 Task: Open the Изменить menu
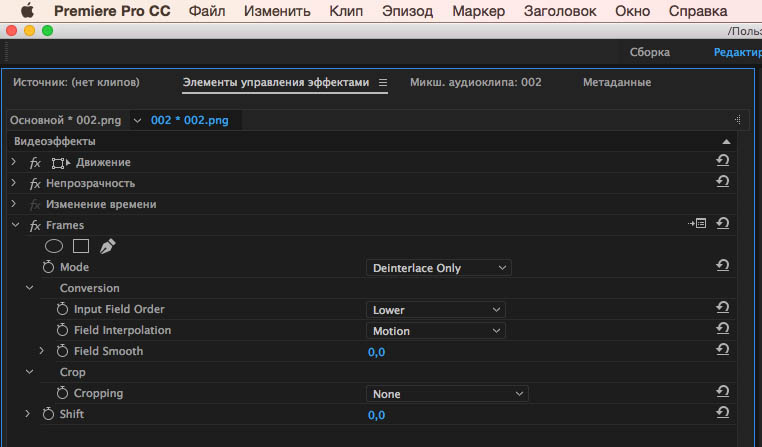click(x=277, y=11)
